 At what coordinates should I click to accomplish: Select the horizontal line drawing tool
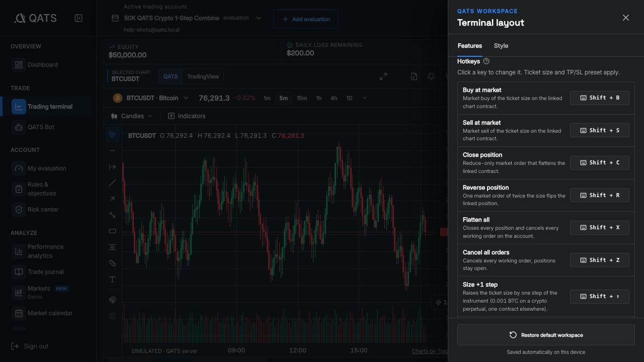pyautogui.click(x=112, y=151)
